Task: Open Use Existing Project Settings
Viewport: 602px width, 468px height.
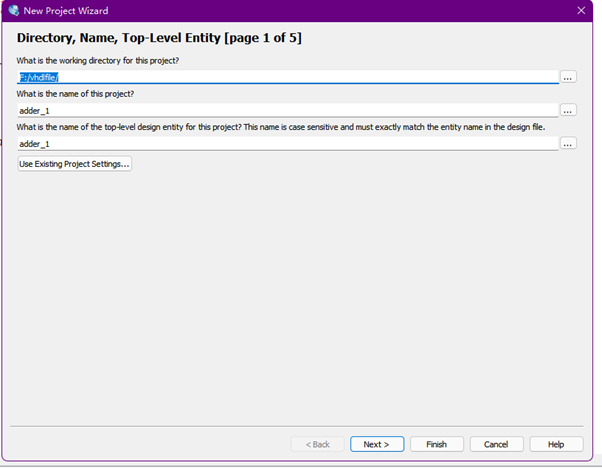Action: (74, 164)
